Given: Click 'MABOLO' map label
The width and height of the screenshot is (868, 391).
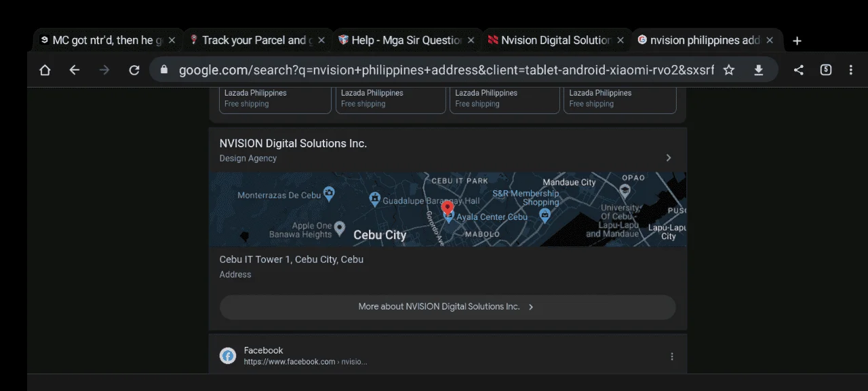Looking at the screenshot, I should coord(482,234).
